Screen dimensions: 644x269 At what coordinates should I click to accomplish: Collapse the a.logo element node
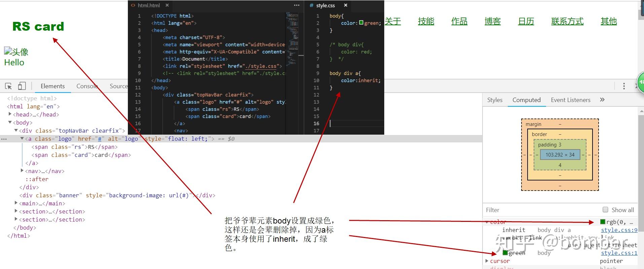coord(22,139)
